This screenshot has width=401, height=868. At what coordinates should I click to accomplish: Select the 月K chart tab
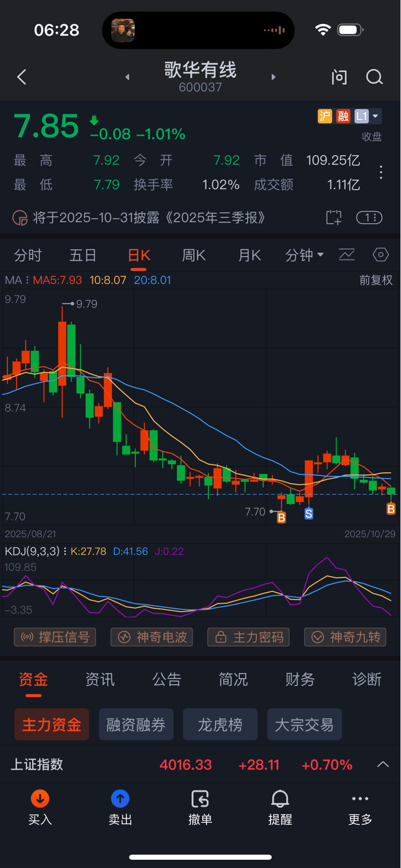(x=249, y=255)
